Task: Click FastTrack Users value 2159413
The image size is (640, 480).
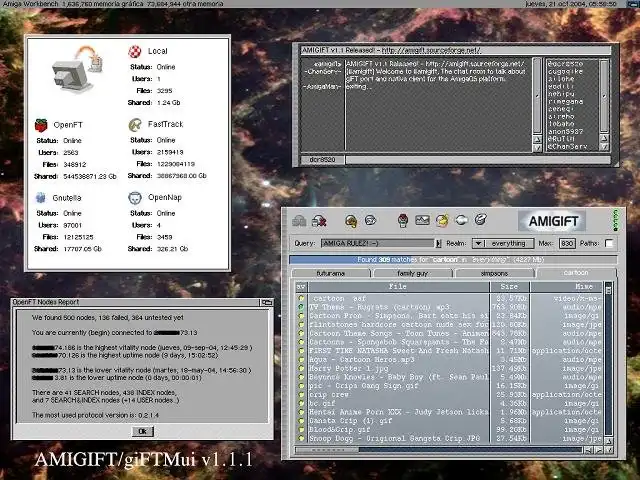Action: coord(170,152)
